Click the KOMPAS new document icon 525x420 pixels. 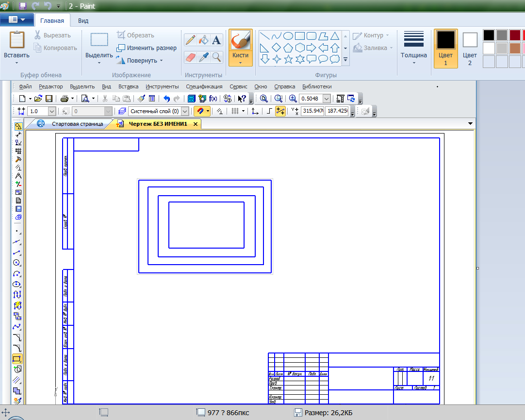22,99
